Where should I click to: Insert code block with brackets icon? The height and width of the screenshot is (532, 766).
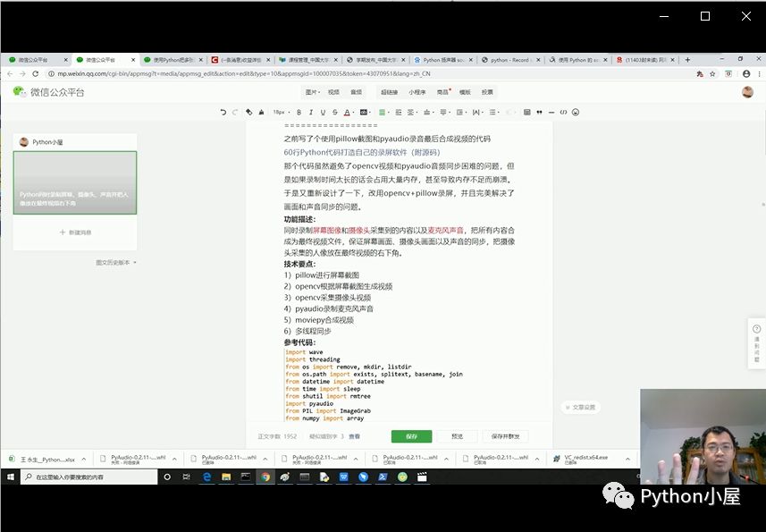click(x=563, y=113)
